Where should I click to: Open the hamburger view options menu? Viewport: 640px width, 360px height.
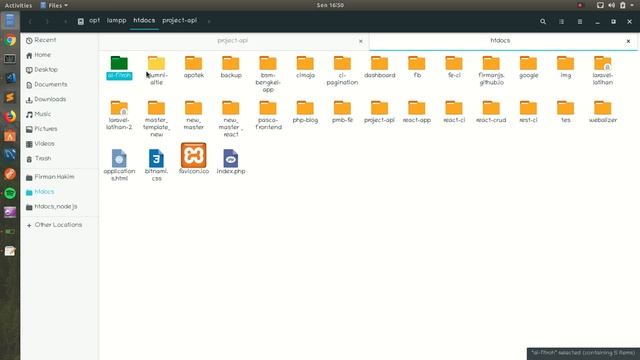(580, 21)
